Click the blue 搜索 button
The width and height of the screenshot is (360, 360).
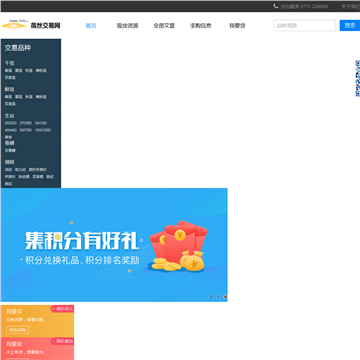(350, 25)
